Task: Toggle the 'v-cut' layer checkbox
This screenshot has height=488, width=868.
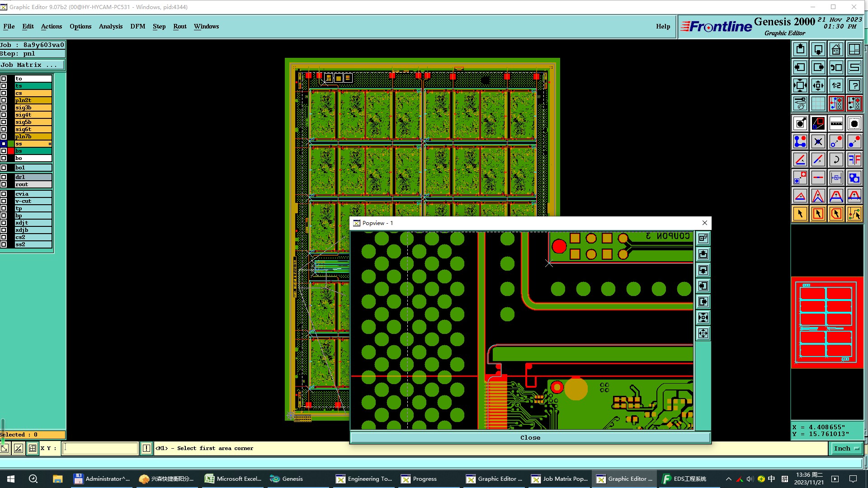Action: pyautogui.click(x=4, y=201)
